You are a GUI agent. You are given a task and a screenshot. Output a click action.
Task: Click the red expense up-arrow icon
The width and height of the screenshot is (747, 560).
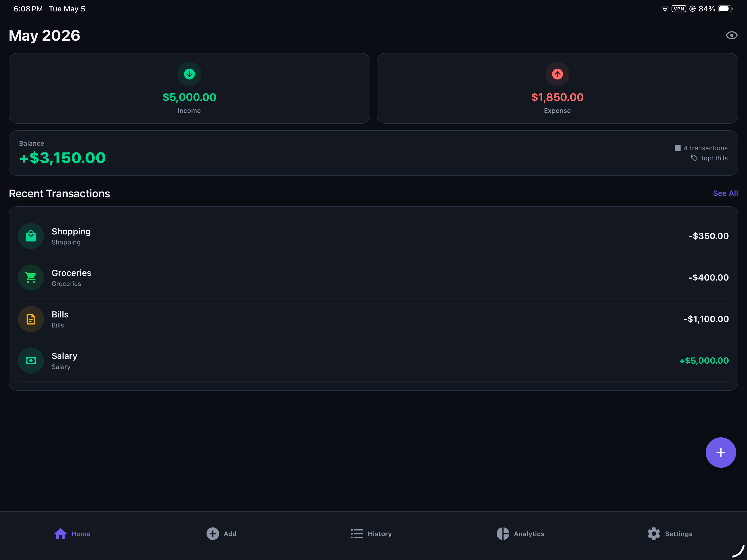(557, 74)
